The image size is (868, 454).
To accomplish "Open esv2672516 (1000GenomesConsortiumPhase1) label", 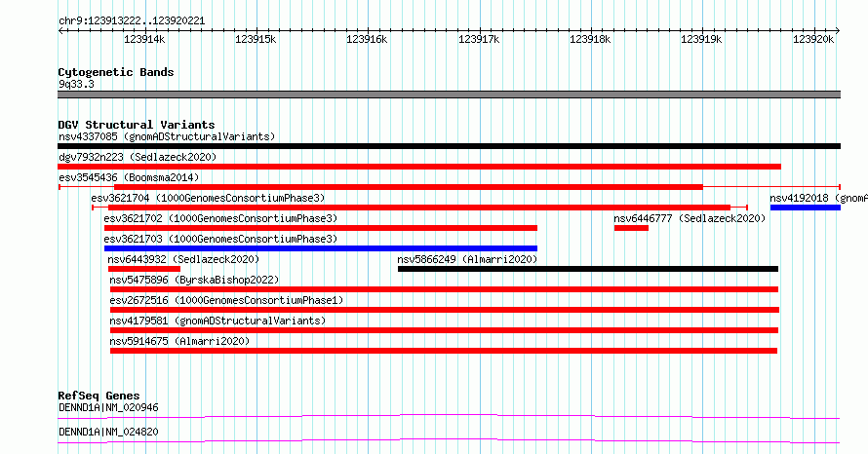I will [226, 300].
